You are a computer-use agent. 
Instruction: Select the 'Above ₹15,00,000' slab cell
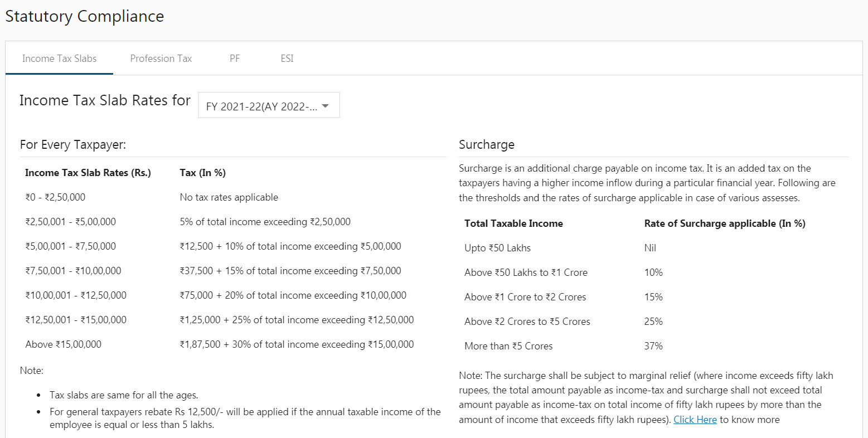[x=64, y=344]
